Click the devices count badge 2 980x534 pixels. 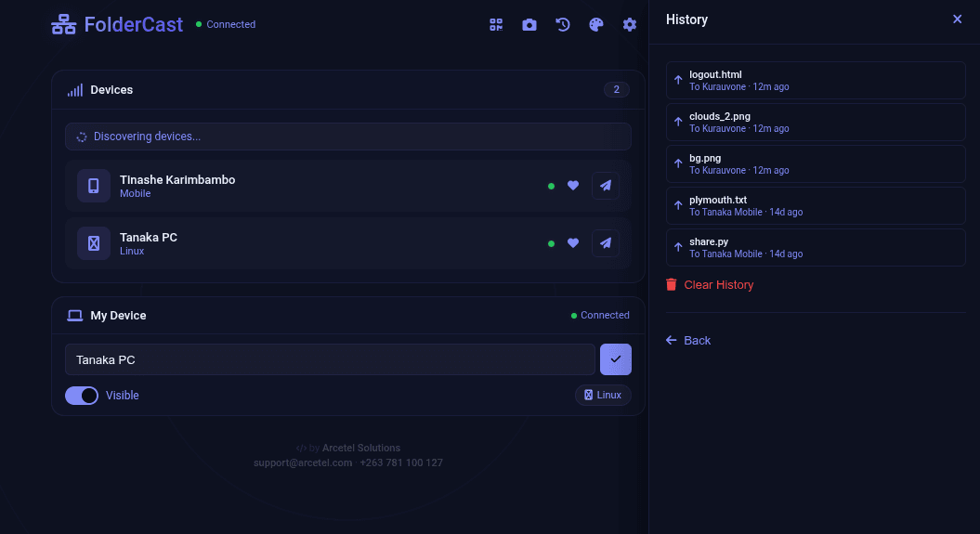[x=616, y=89]
